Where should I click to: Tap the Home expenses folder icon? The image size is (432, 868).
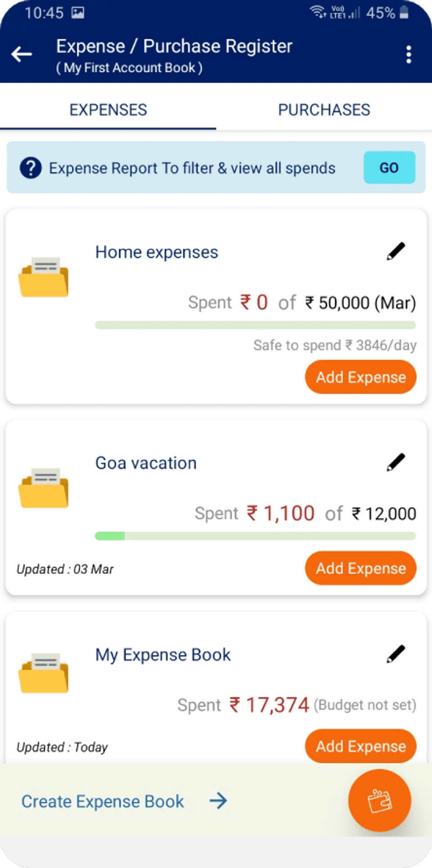point(44,277)
